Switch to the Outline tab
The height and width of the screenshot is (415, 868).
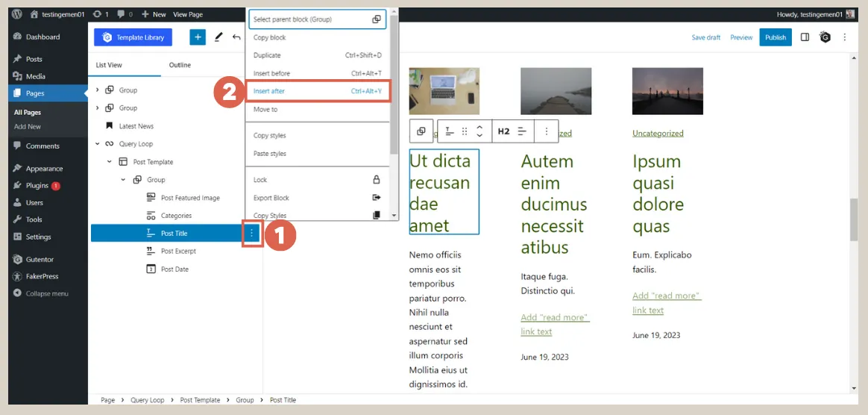pos(180,65)
